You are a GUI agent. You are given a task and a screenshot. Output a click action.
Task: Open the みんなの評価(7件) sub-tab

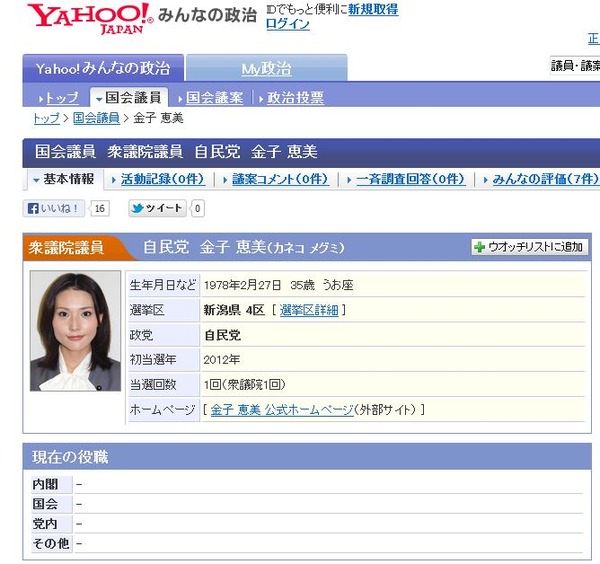[x=545, y=179]
